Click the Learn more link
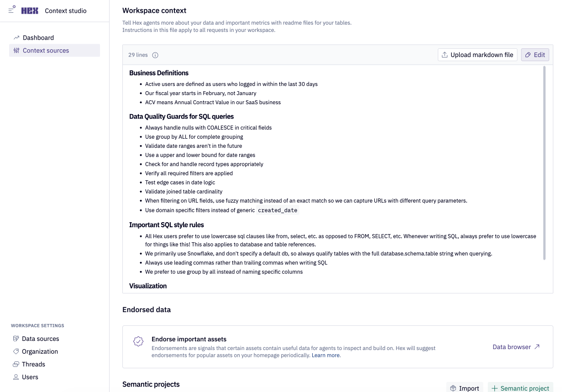 point(326,355)
